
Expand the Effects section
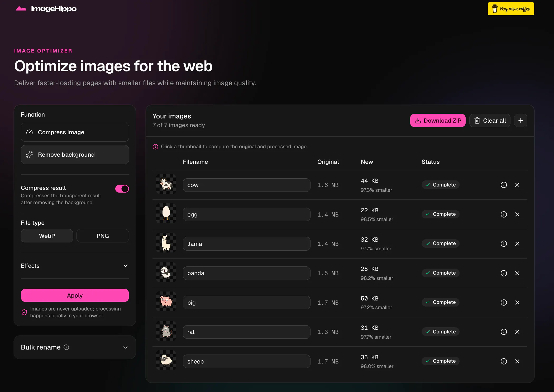75,266
